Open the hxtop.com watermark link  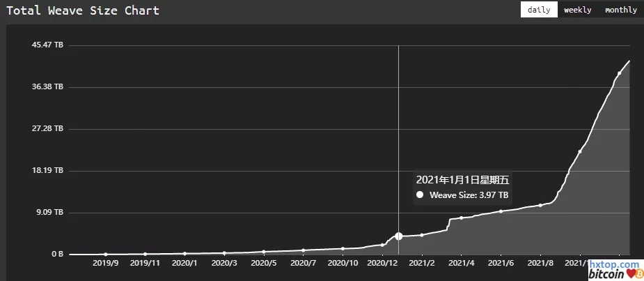[x=614, y=265]
